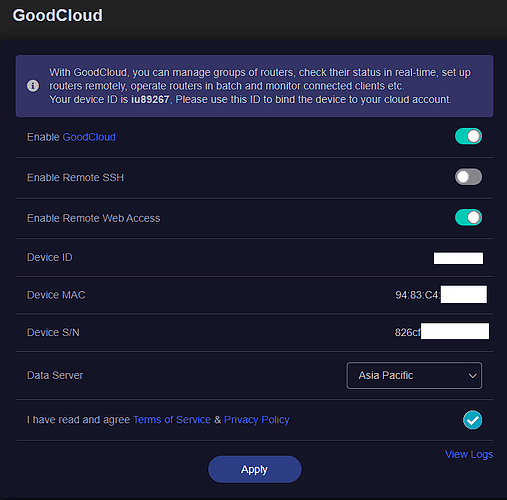Image resolution: width=507 pixels, height=500 pixels.
Task: Click the Device S/N value
Action: pyautogui.click(x=442, y=332)
